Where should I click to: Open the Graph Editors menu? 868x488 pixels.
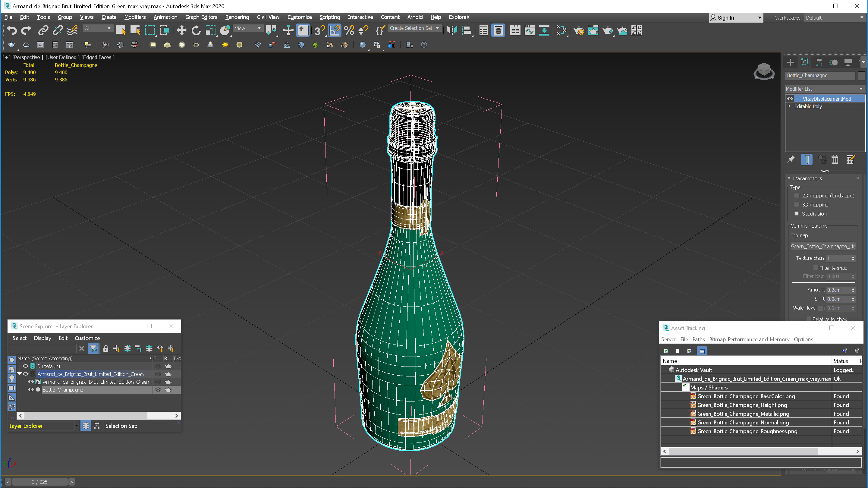[x=201, y=17]
